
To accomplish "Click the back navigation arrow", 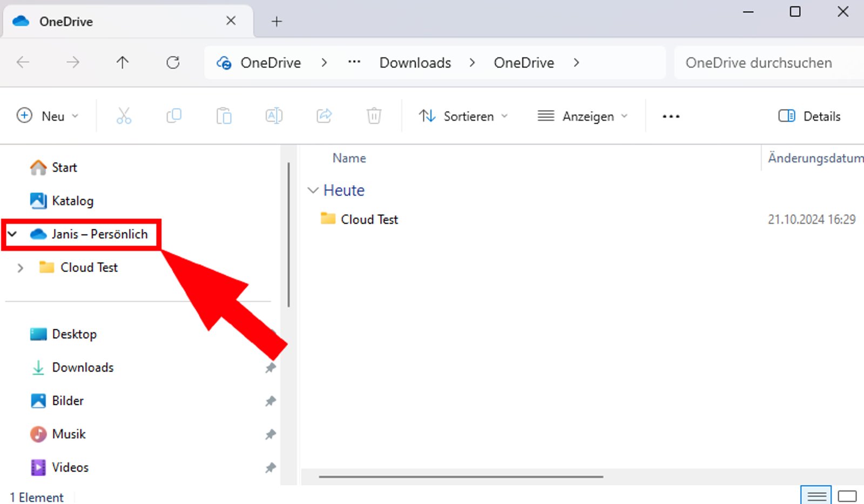I will (23, 63).
